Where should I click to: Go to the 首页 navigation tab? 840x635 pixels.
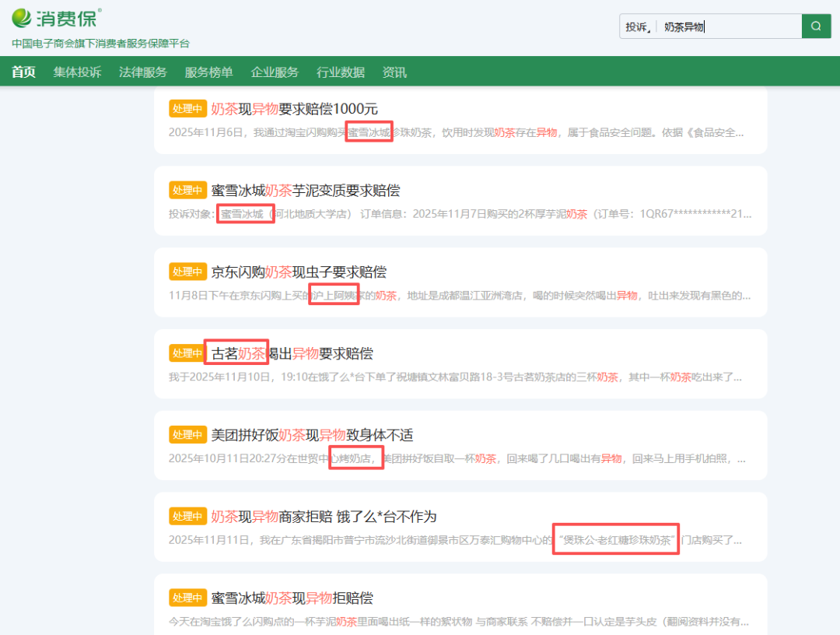(x=23, y=72)
